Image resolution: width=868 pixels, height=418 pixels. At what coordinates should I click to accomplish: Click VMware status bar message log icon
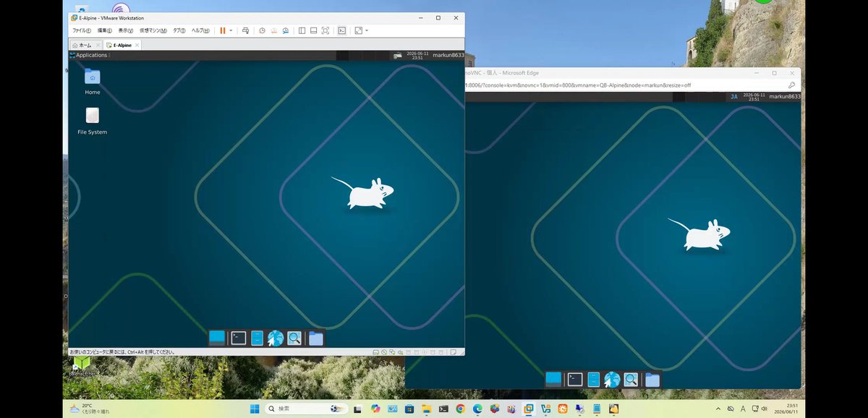coord(453,352)
